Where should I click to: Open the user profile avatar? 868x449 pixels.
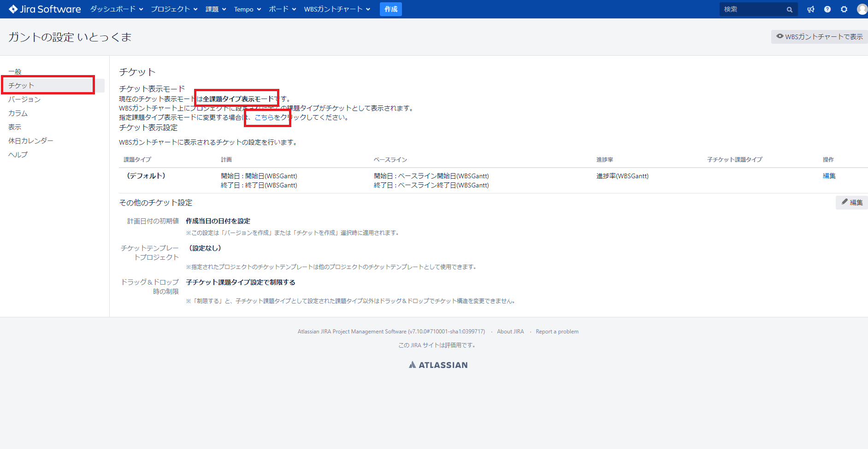point(862,9)
